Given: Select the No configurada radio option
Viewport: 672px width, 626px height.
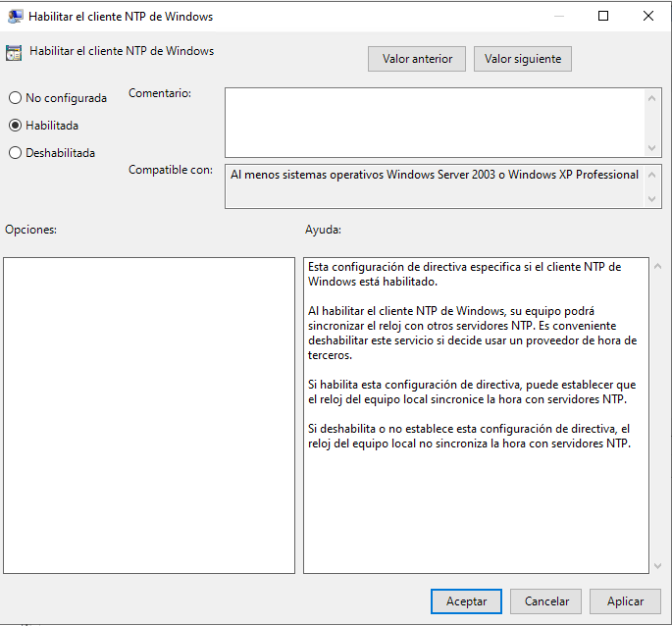Looking at the screenshot, I should [x=15, y=98].
